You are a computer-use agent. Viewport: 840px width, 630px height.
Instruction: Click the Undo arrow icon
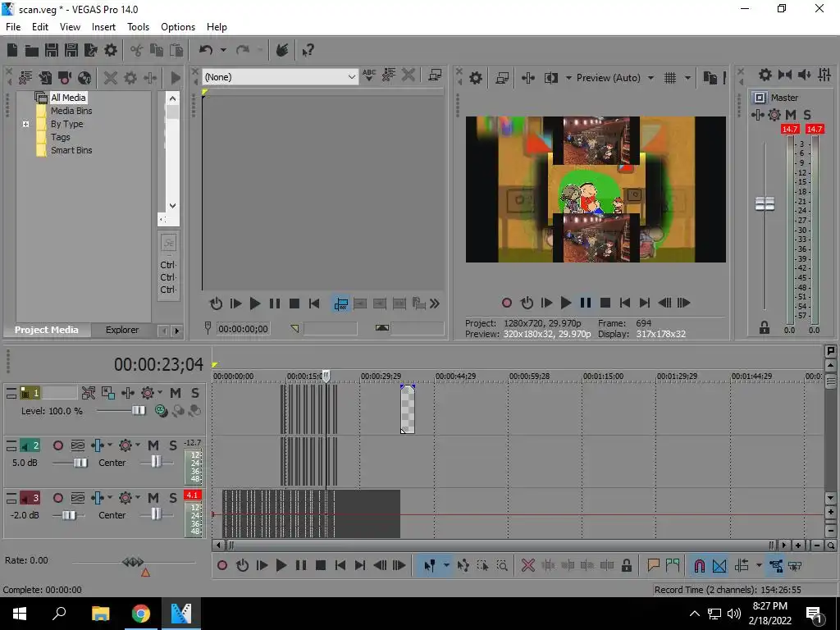[x=206, y=50]
